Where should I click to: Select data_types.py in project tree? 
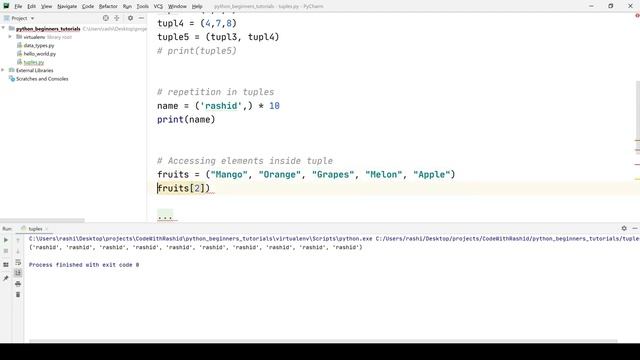pos(39,45)
